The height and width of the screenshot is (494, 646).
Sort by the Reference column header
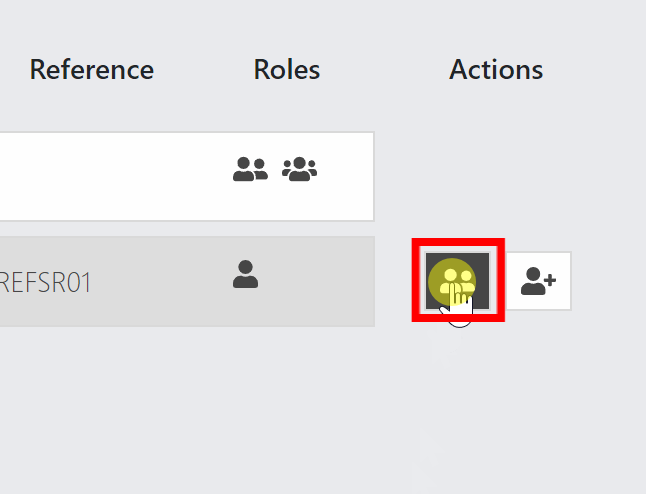[x=92, y=69]
